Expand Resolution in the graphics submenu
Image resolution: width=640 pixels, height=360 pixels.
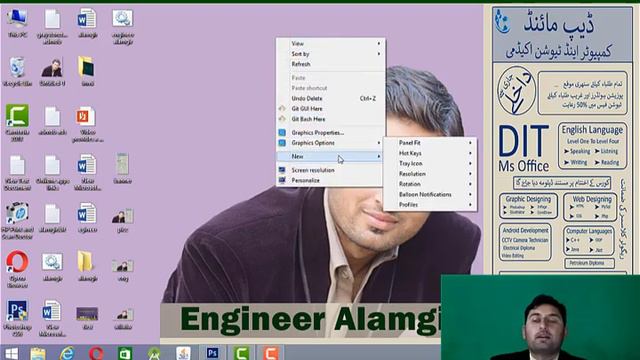pyautogui.click(x=430, y=173)
